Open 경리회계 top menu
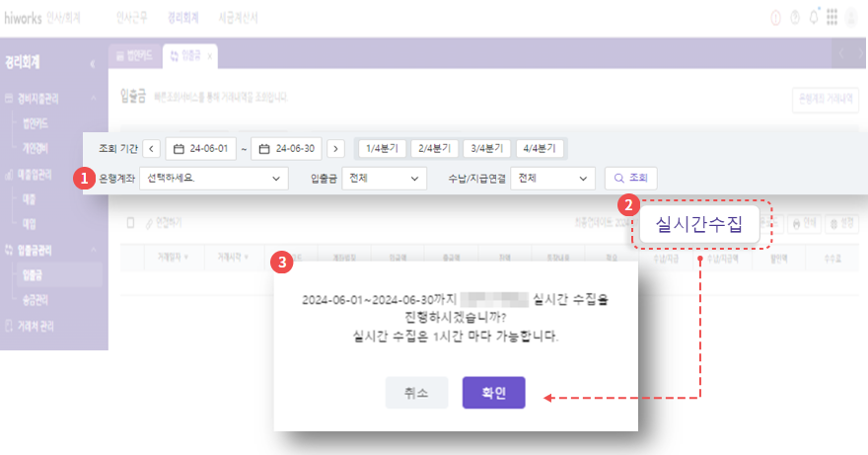The height and width of the screenshot is (455, 868). [183, 18]
